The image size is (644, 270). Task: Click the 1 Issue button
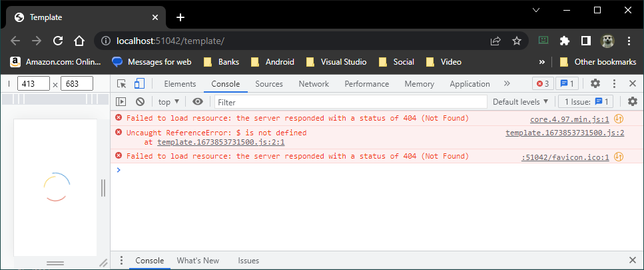tap(585, 102)
